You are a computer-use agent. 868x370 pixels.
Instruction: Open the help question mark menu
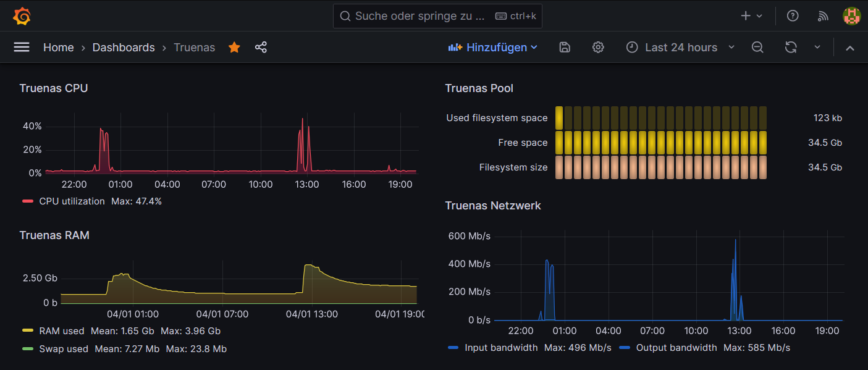793,16
